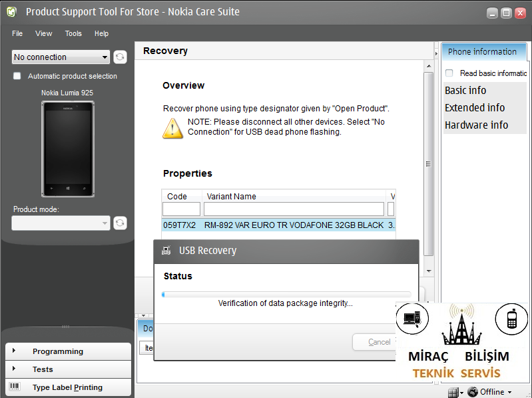This screenshot has width=532, height=398.
Task: Close the Nokia Care Suite window
Action: (520, 13)
